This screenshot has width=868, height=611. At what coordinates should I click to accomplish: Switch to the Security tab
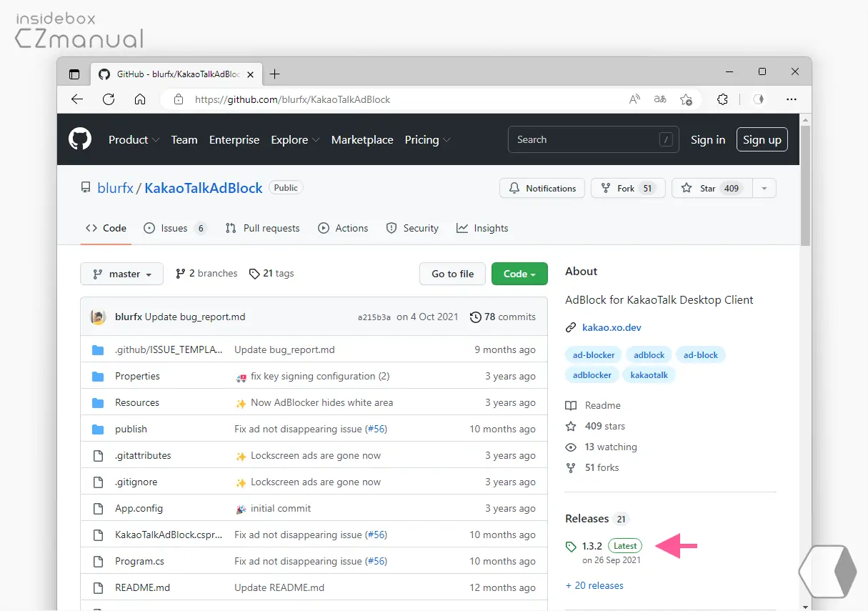point(412,228)
